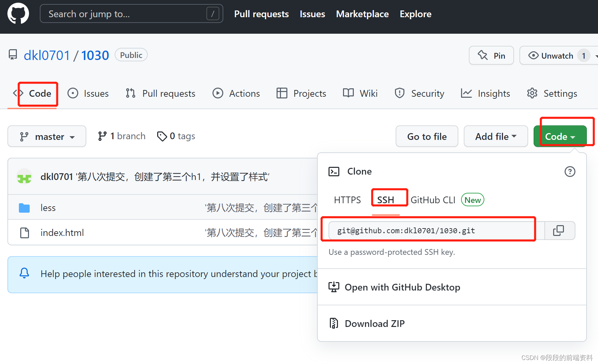Copy the SSH clone URL via clipboard icon
Image resolution: width=598 pixels, height=364 pixels.
[x=559, y=231]
